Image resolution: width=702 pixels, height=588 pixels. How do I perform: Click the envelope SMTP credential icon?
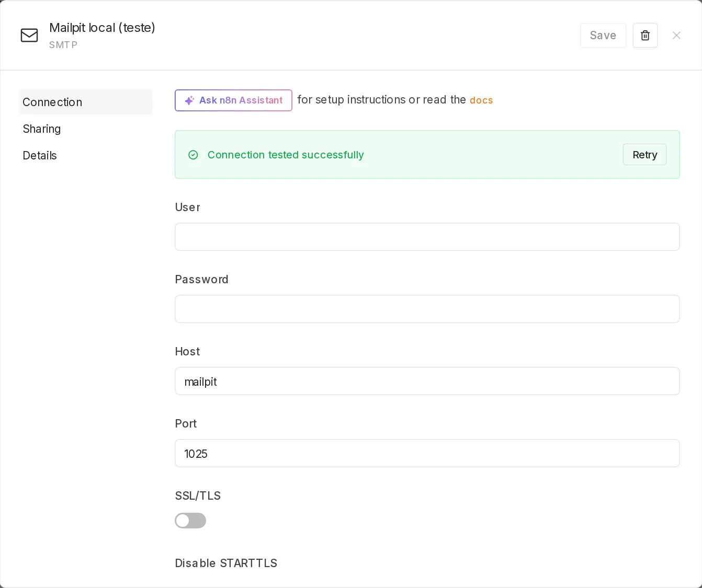click(x=29, y=35)
